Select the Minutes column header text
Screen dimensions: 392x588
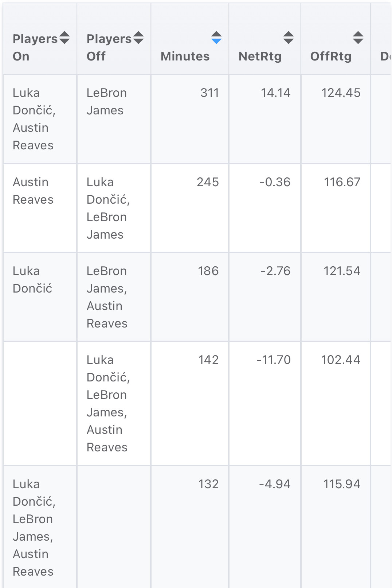tap(185, 56)
